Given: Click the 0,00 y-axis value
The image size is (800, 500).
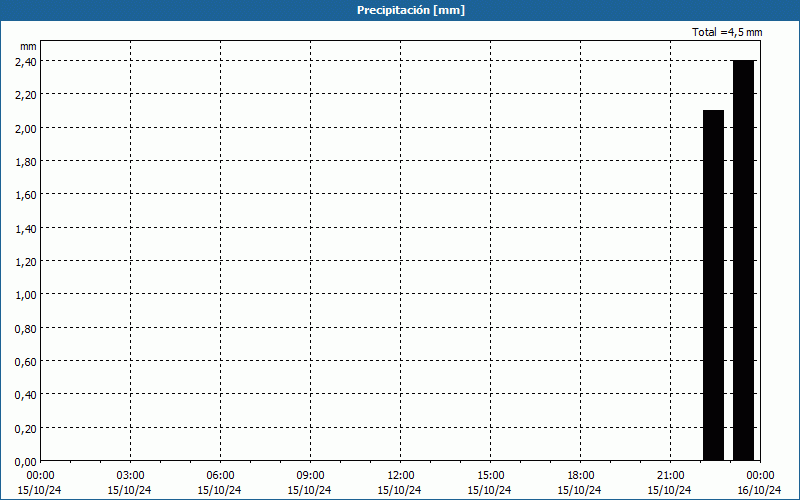Looking at the screenshot, I should pos(26,462).
